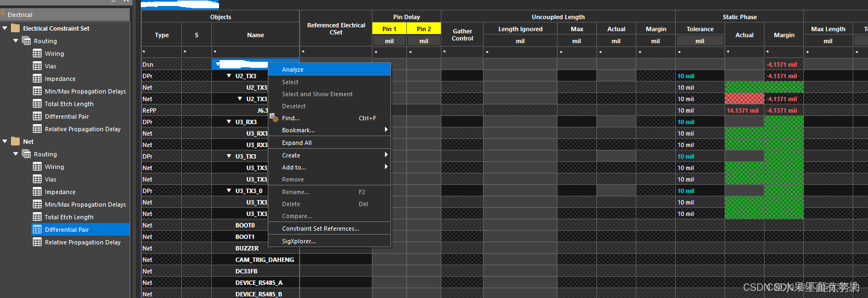Click the Tolerance column header
868x298 pixels.
point(699,29)
